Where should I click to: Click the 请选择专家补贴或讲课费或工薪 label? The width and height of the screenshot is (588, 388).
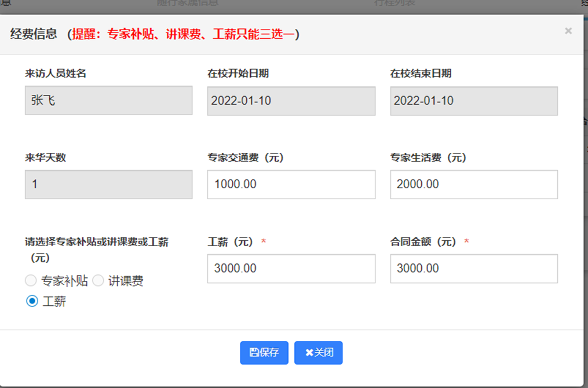tap(96, 242)
